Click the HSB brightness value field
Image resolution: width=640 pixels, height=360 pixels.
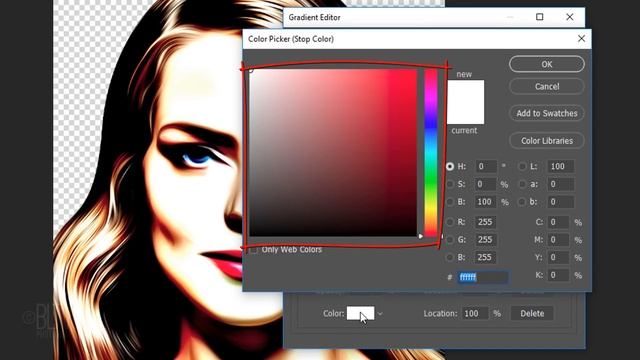486,202
